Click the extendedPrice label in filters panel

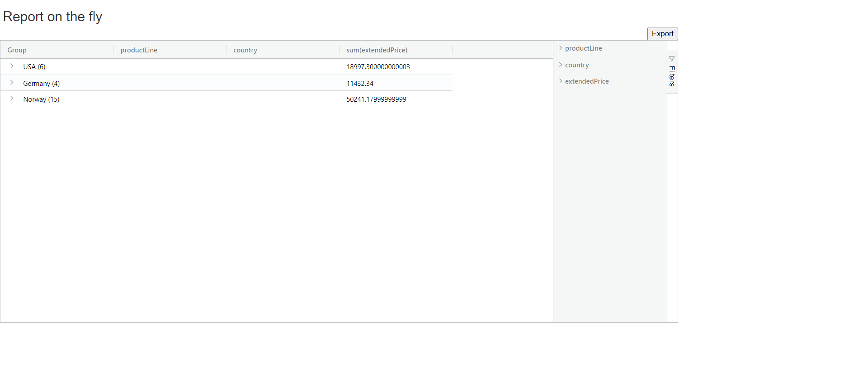click(587, 81)
